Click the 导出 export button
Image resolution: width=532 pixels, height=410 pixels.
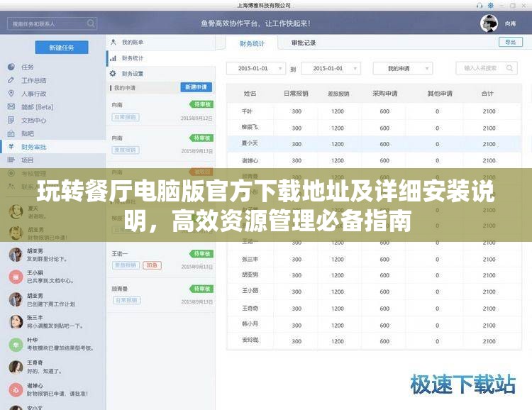click(x=510, y=42)
